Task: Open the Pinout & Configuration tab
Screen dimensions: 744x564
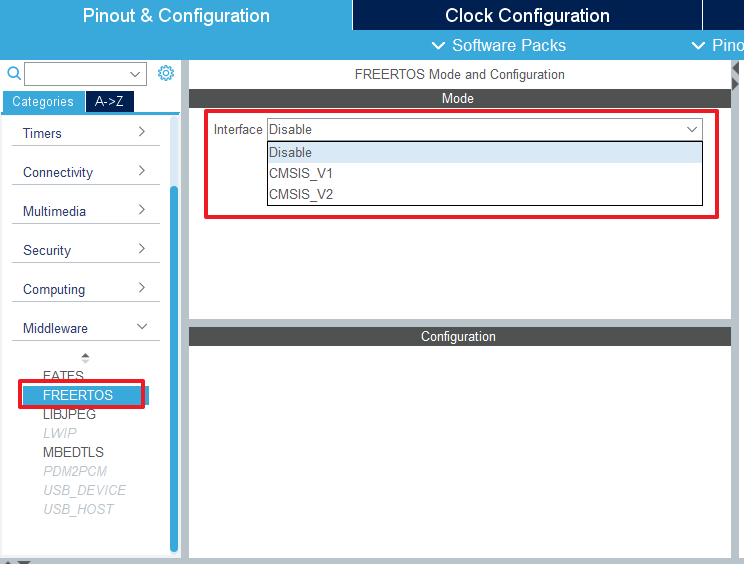Action: pos(176,15)
